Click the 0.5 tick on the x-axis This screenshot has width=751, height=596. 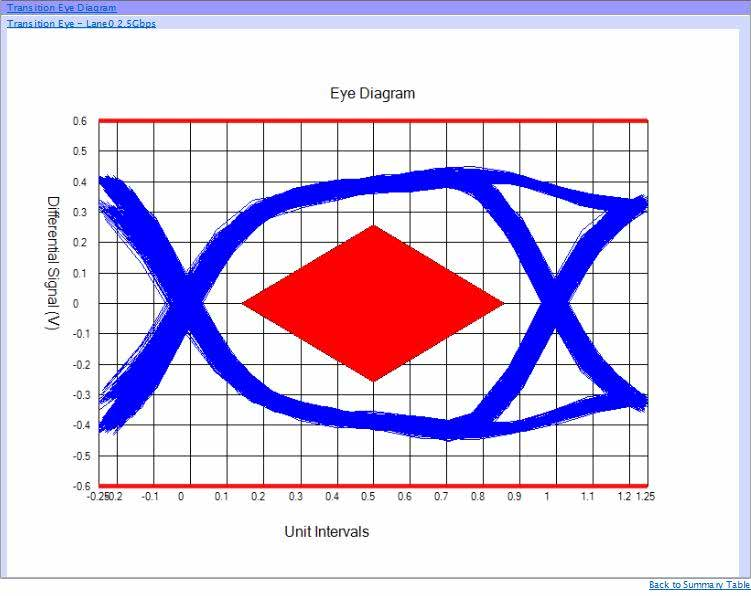pyautogui.click(x=368, y=496)
